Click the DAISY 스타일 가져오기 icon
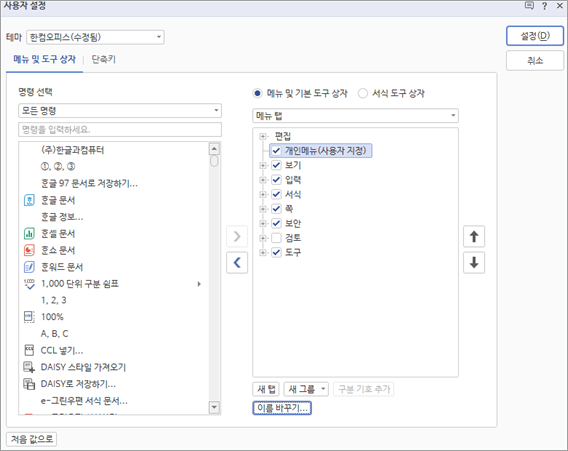 29,367
